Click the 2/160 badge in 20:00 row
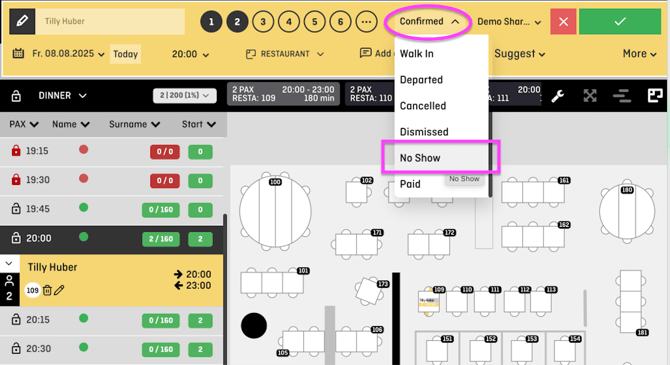Screen dimensions: 670x365 point(161,239)
